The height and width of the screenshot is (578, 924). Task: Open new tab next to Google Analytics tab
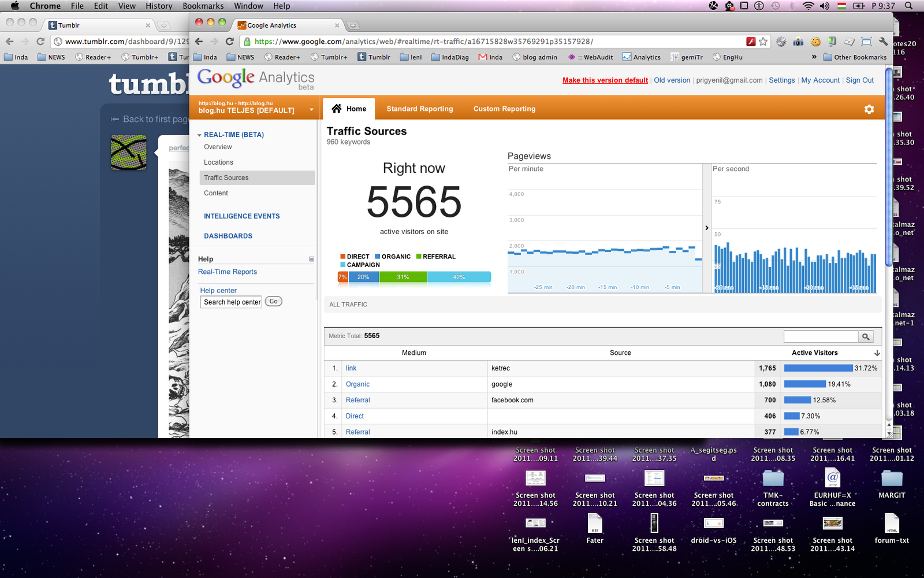pos(353,25)
